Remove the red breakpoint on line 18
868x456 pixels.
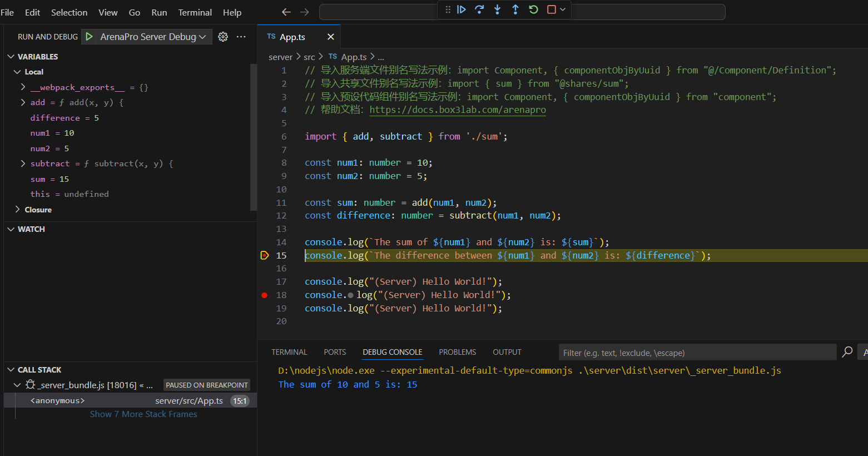click(265, 295)
